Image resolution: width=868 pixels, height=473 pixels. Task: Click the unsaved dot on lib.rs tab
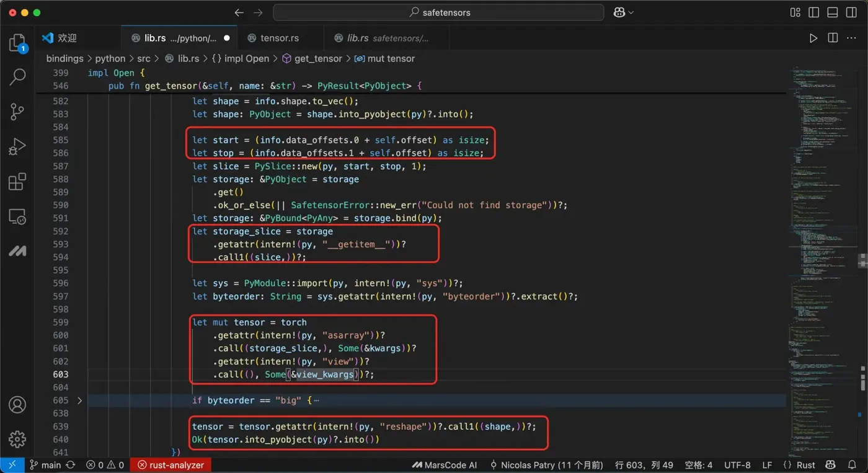pyautogui.click(x=226, y=38)
